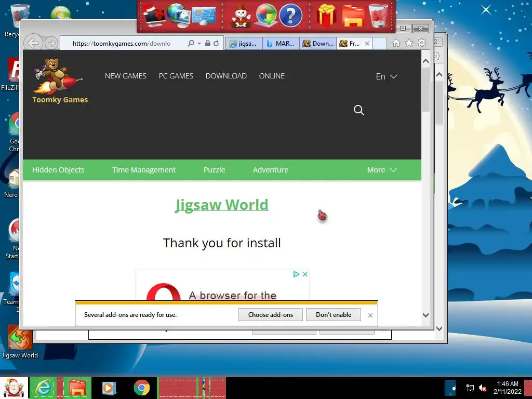Click the background window's scroll up arrow
532x399 pixels.
[x=439, y=74]
